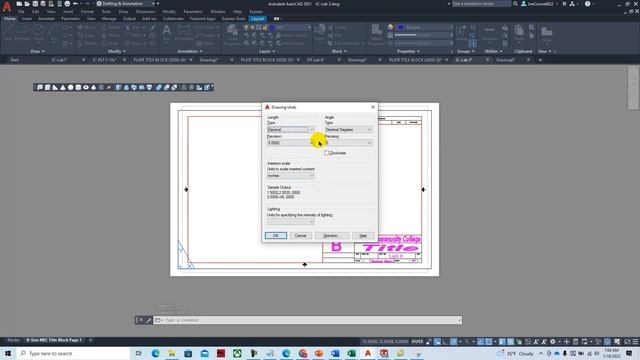
Task: Click OK in the Drawing Units dialog
Action: coord(276,236)
